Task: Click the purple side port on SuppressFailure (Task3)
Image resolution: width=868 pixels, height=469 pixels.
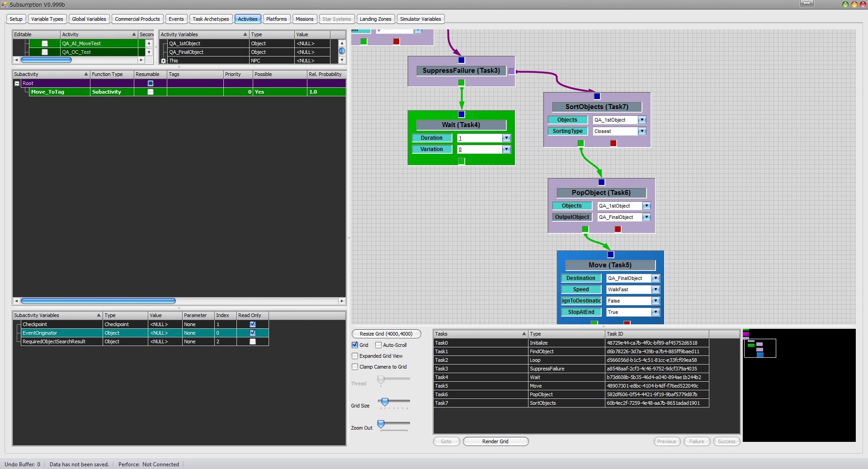Action: (511, 71)
